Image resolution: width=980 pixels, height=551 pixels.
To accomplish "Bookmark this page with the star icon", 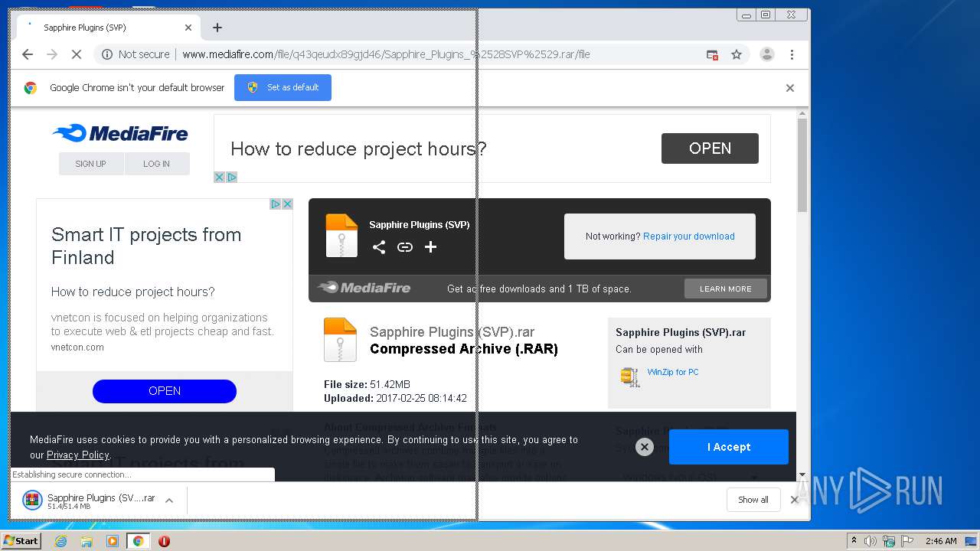I will 737,54.
